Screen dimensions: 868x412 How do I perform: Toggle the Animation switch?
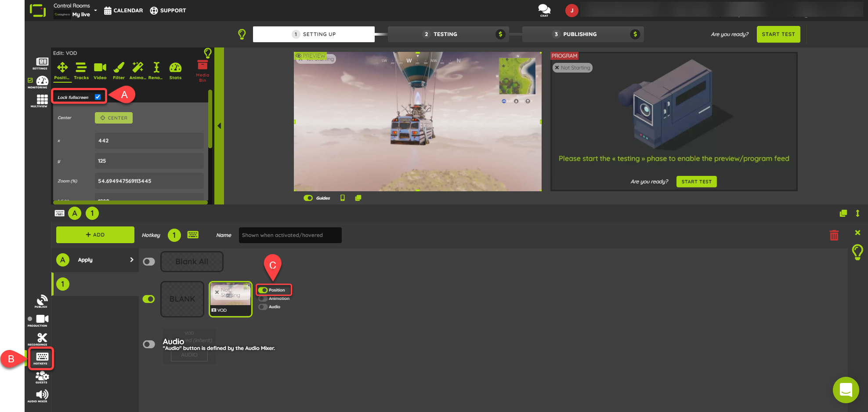point(263,299)
